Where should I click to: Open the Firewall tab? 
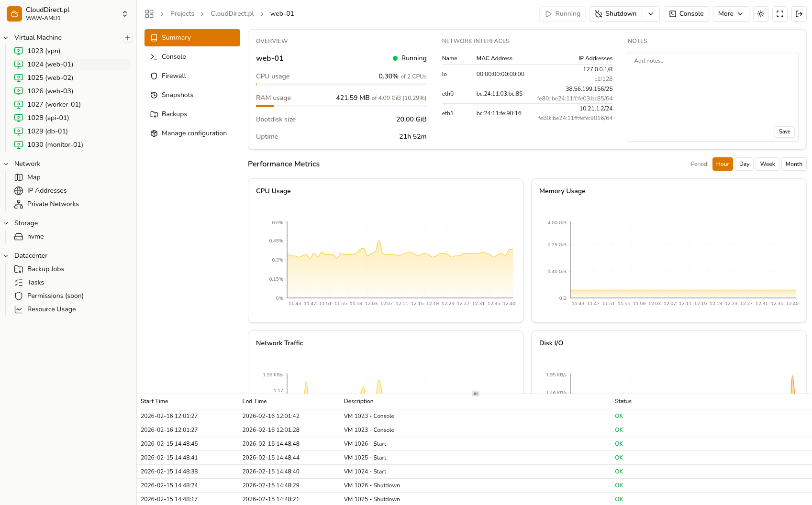174,76
